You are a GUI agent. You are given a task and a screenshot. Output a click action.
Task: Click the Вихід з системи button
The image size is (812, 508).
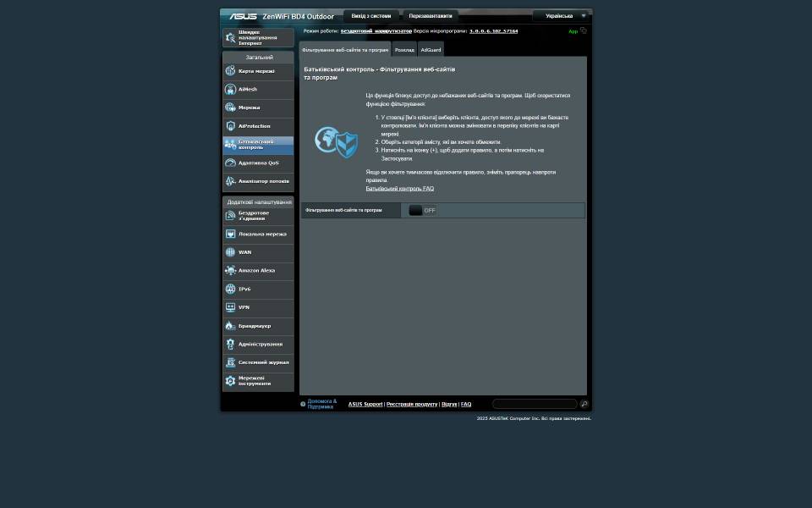tap(371, 16)
